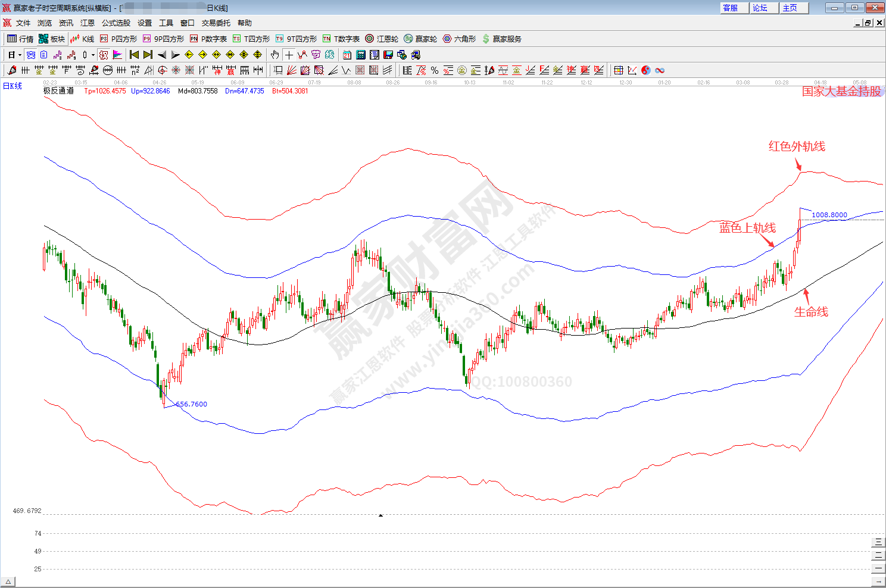Screen dimensions: 886x588
Task: Toggle the pink flag indicator button
Action: [117, 55]
